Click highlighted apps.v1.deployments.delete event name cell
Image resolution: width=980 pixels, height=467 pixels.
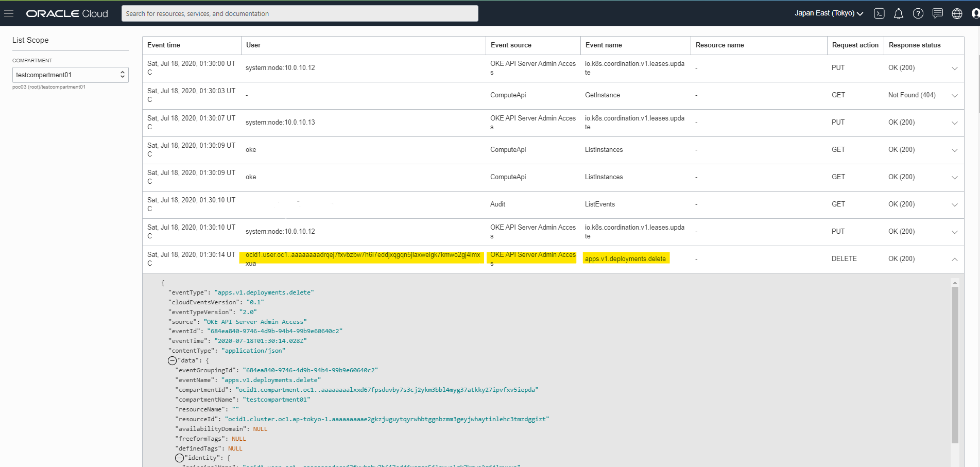[x=626, y=258]
